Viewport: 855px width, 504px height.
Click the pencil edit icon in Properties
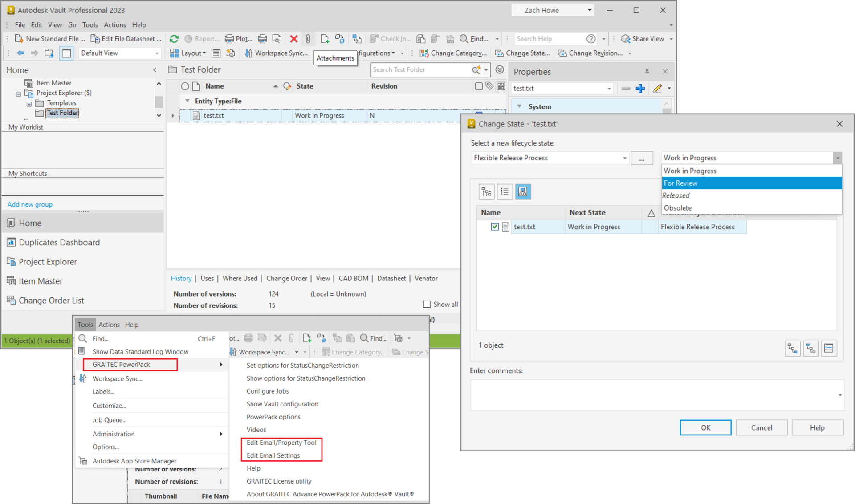pyautogui.click(x=658, y=88)
